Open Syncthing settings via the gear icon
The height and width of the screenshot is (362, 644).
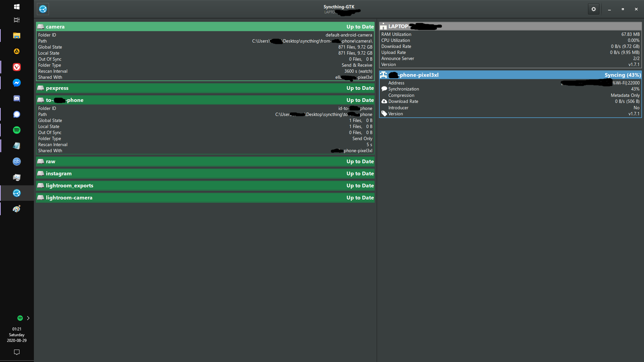tap(593, 9)
